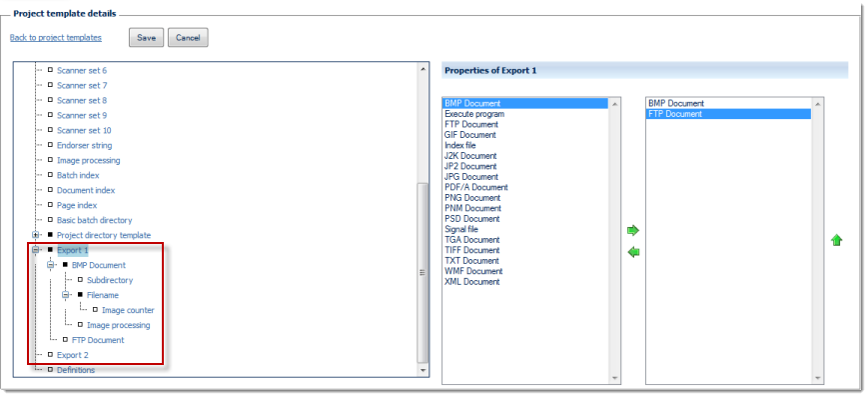Select Scanner set 10 in tree
The height and width of the screenshot is (397, 868).
tap(84, 130)
